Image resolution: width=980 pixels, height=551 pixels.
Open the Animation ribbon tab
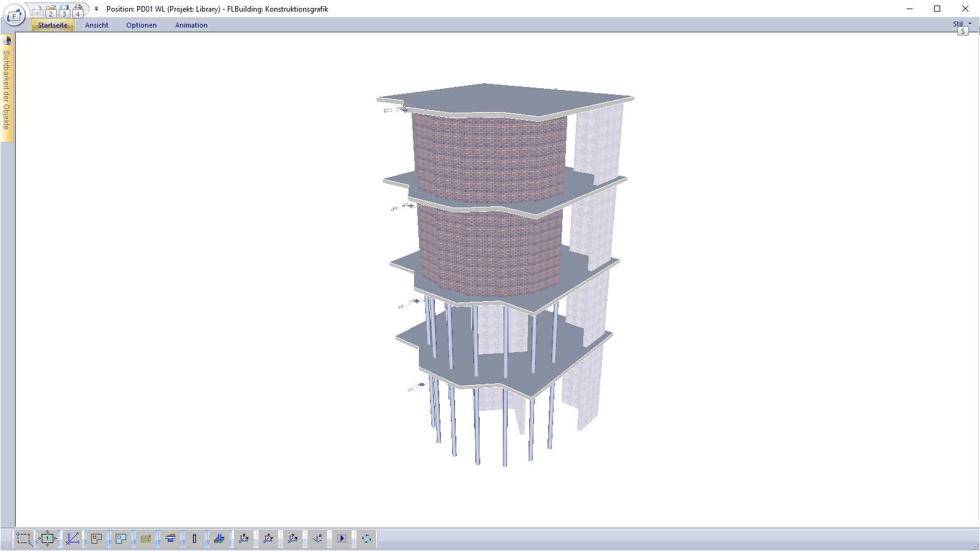191,25
